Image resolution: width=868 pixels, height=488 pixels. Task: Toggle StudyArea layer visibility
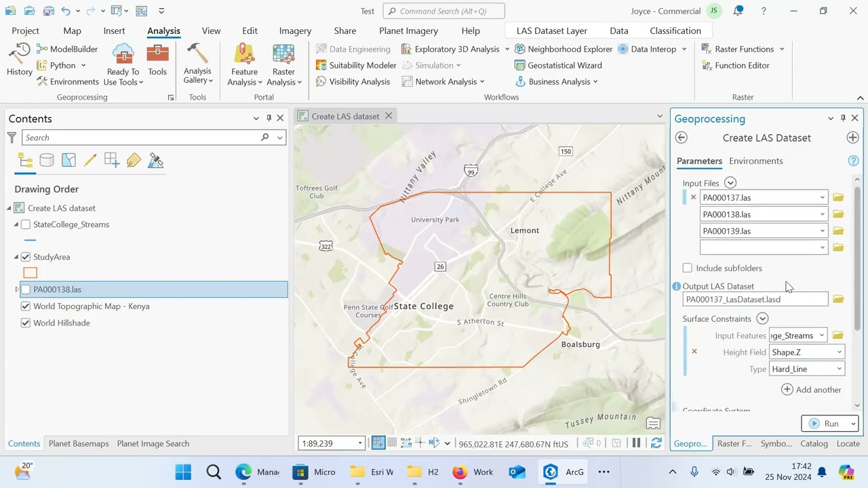coord(26,257)
